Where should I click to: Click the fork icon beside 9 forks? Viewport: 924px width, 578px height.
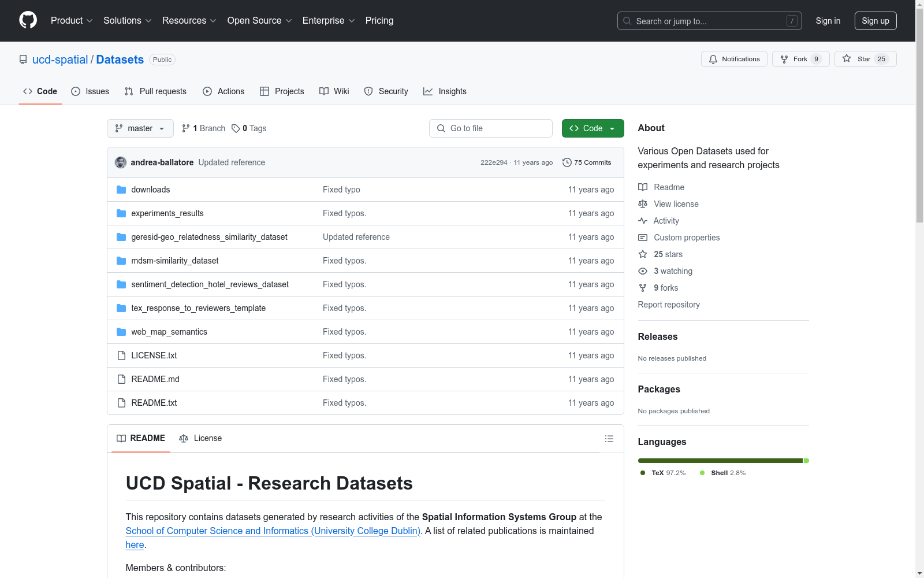click(643, 288)
